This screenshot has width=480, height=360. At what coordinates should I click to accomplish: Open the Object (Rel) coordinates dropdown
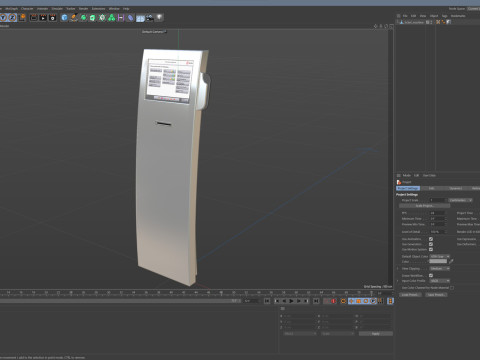300,334
